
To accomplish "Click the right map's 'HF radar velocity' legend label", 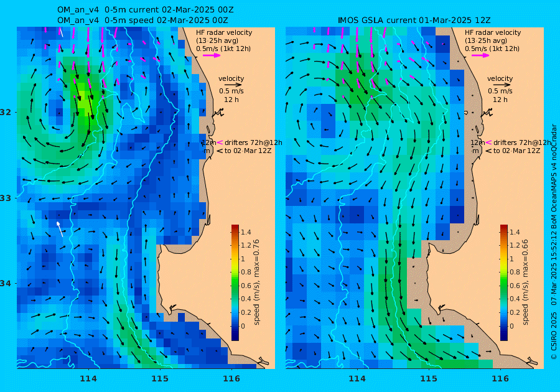I will pos(493,32).
